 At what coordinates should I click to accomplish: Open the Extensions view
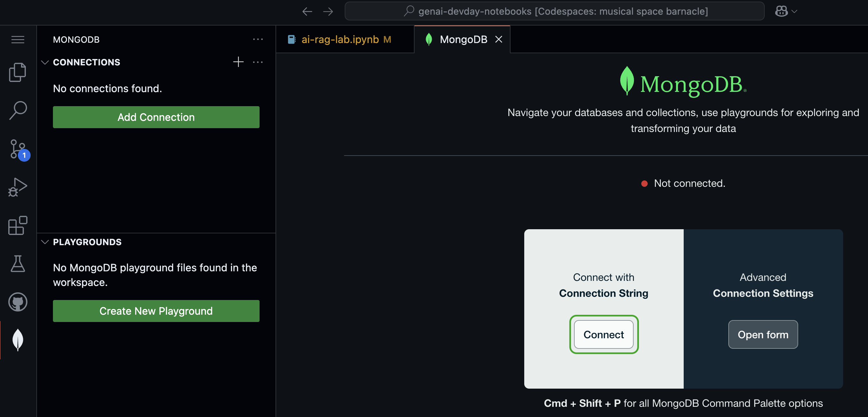(18, 225)
